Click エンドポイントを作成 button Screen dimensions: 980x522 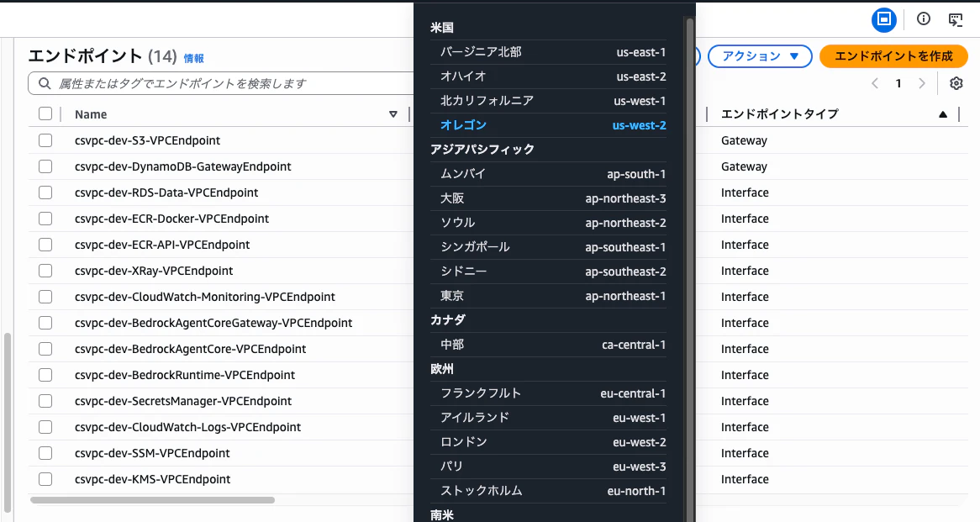coord(893,56)
